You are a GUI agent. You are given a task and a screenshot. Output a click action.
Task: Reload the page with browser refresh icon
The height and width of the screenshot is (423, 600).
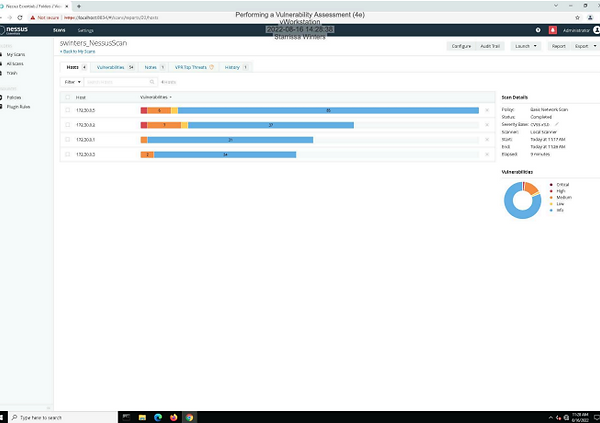tap(20, 18)
